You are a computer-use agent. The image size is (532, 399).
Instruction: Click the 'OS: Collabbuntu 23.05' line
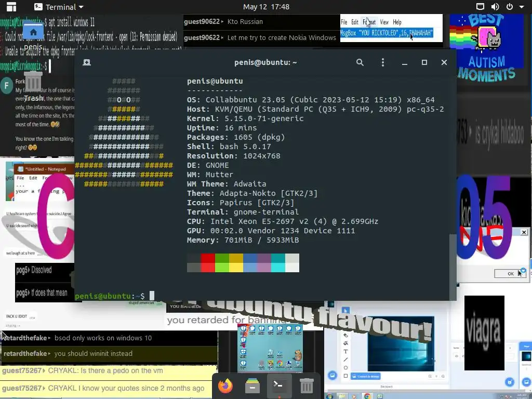click(x=311, y=100)
